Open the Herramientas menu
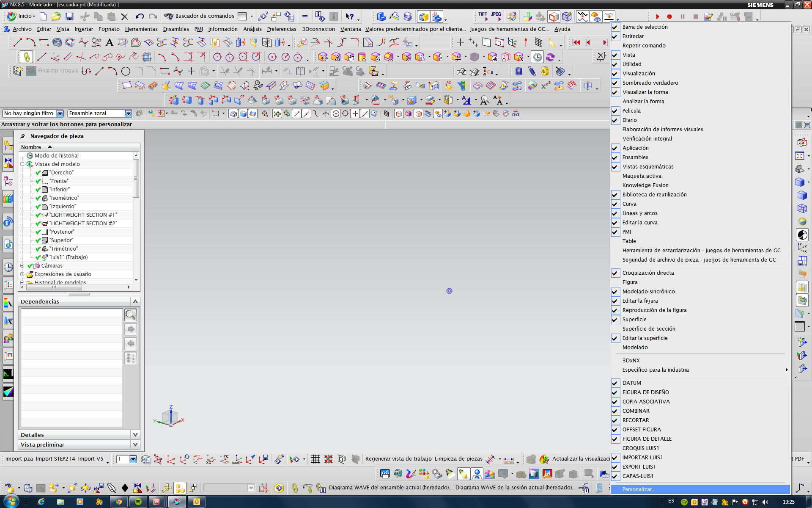This screenshot has height=508, width=812. pyautogui.click(x=141, y=29)
